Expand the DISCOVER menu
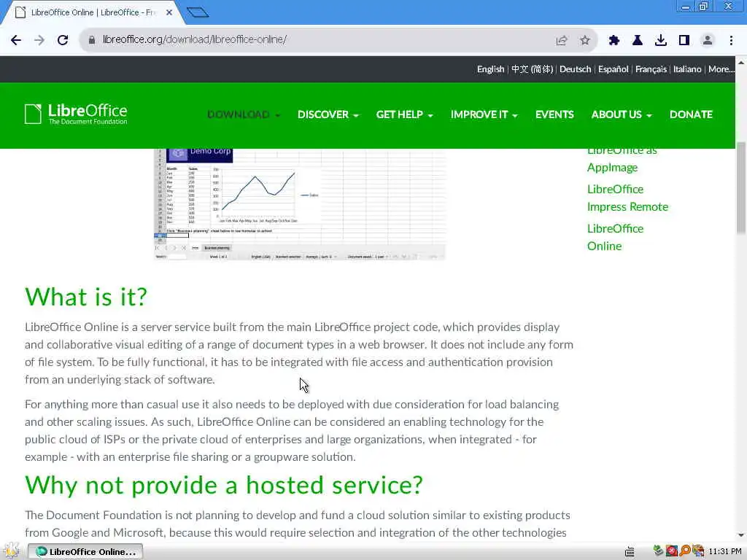747x560 pixels. tap(328, 114)
